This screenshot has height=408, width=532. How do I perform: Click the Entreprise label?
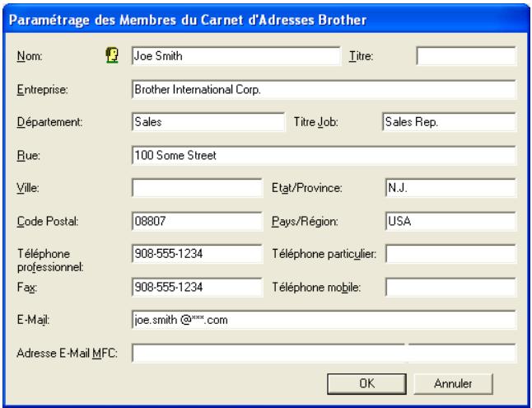tap(42, 89)
